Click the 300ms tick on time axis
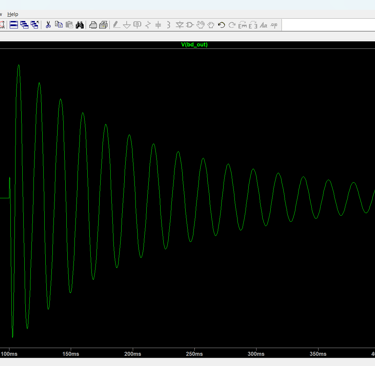The width and height of the screenshot is (375, 366). (x=256, y=354)
